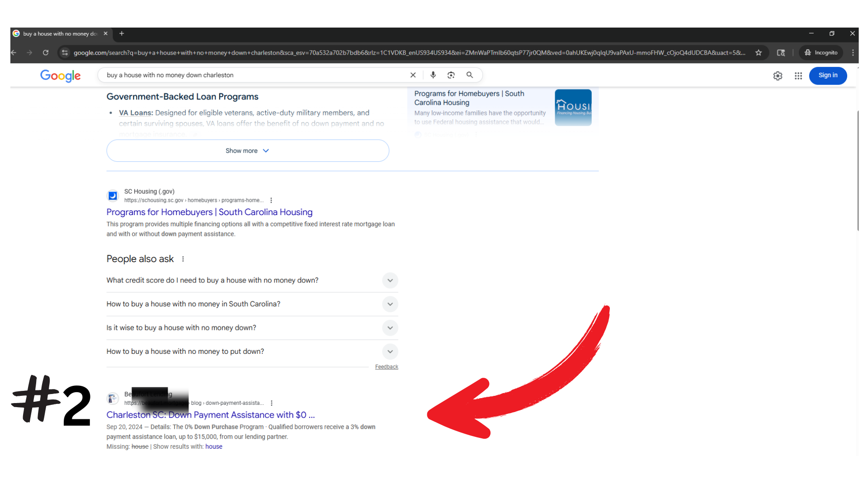Expand 'no money to put down' question
The width and height of the screenshot is (868, 488).
[x=390, y=352]
